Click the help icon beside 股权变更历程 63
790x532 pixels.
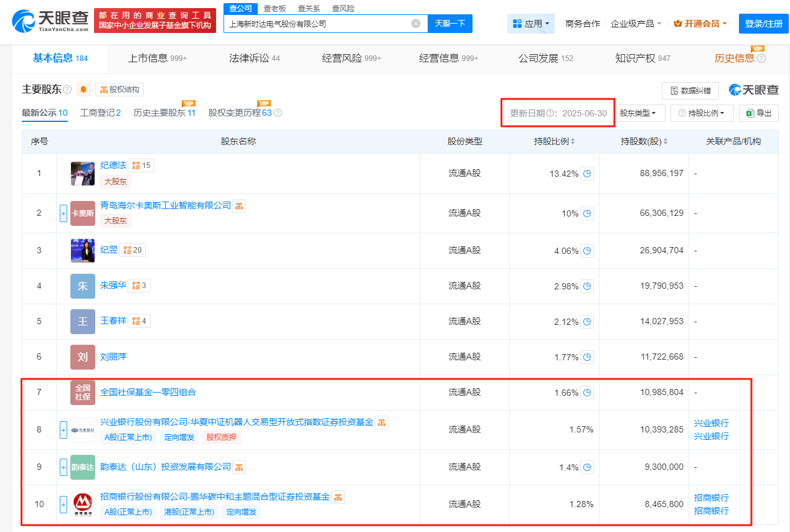278,113
